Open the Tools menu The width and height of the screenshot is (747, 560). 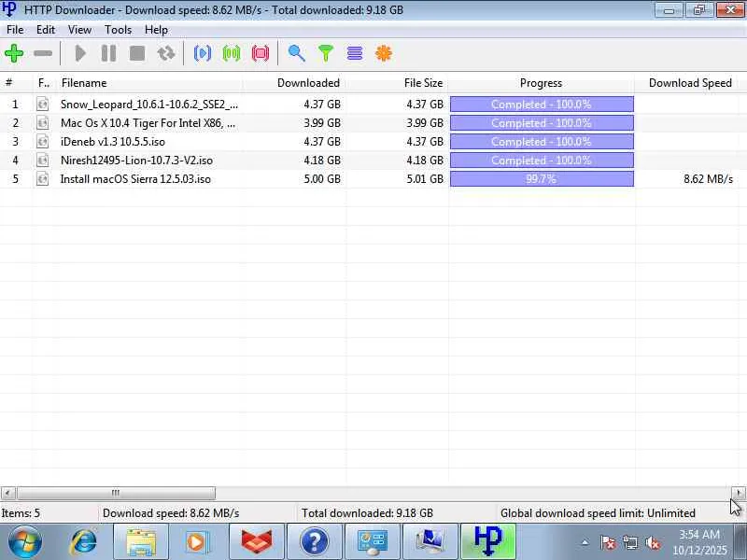119,30
